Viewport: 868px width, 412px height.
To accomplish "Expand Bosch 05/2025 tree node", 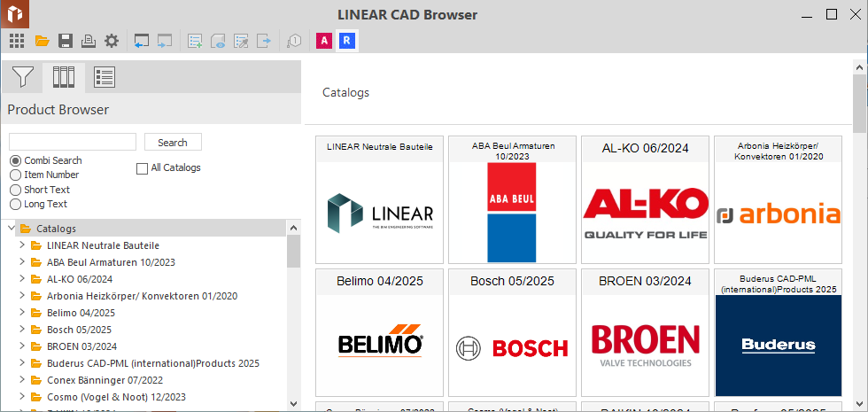I will (x=22, y=329).
